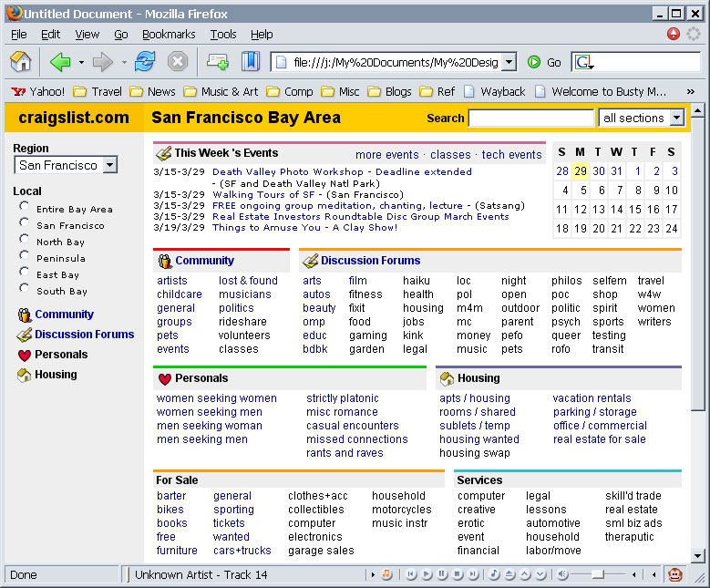Click the page vertical scrollbar thumb
Screen dimensions: 710x588
coord(697,263)
